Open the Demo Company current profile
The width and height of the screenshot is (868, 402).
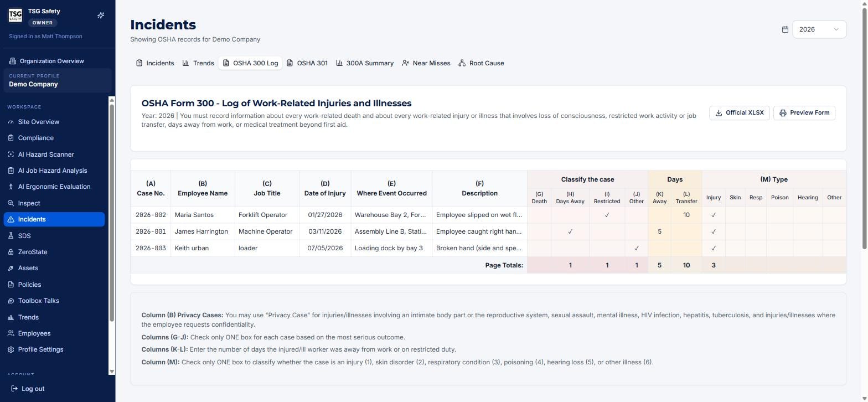[58, 80]
